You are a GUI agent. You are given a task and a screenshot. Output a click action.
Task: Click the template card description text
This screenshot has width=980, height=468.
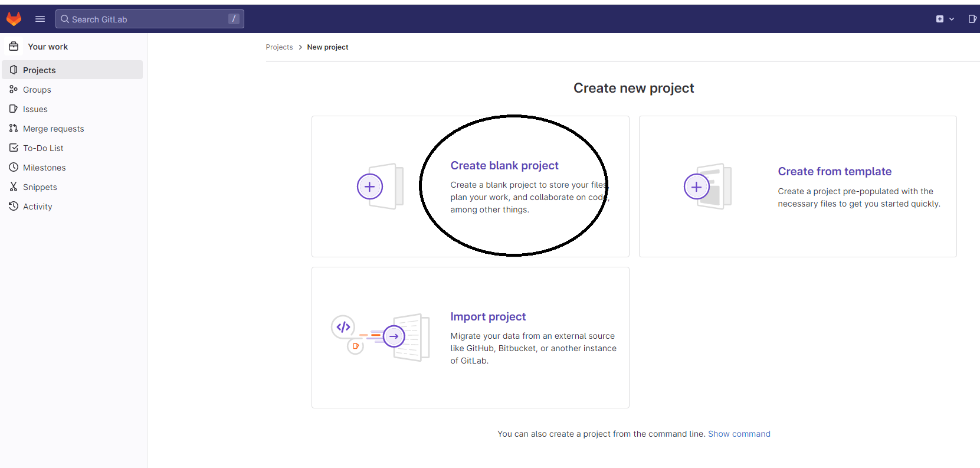point(858,198)
